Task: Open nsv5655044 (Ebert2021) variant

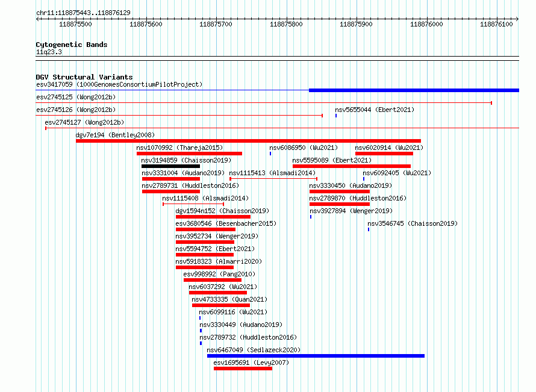Action: click(x=375, y=110)
